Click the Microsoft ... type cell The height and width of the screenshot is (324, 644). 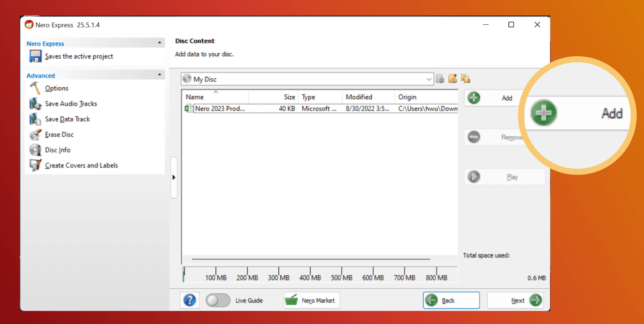(319, 108)
